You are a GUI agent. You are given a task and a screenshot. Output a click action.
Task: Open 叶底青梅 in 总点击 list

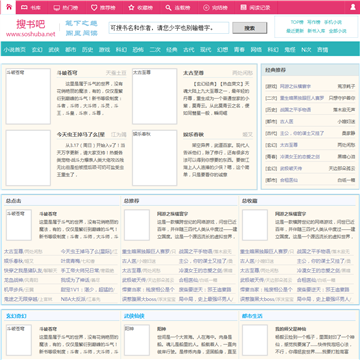71,261
